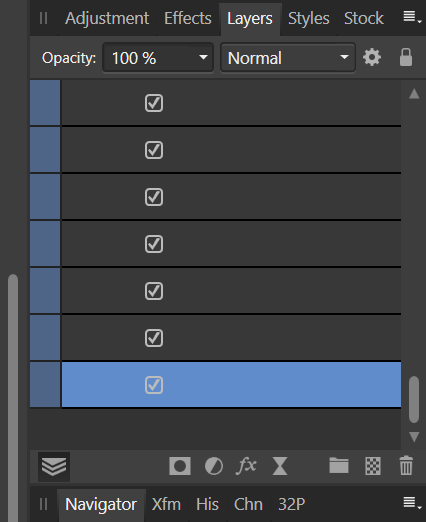Toggle visibility checkbox of topmost layer
This screenshot has width=426, height=522.
coord(154,103)
